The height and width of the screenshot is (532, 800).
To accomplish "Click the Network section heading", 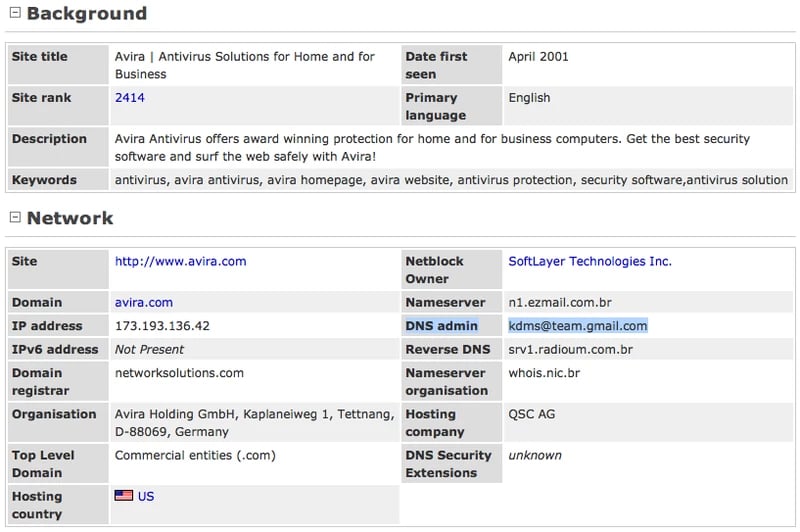I will pos(70,218).
